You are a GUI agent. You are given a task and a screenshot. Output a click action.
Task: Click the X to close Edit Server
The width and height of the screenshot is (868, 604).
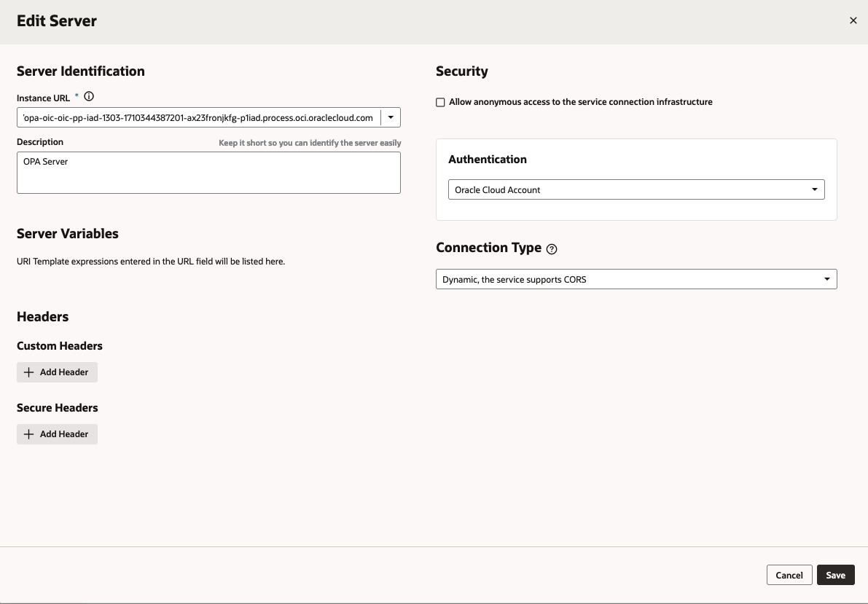(853, 20)
